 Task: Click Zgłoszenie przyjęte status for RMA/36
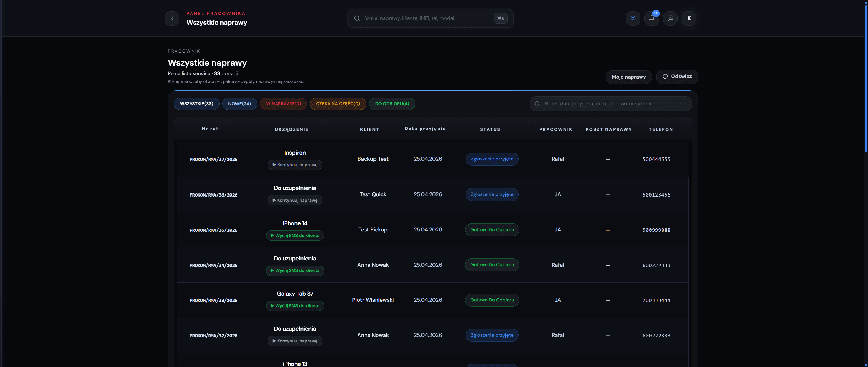click(492, 194)
